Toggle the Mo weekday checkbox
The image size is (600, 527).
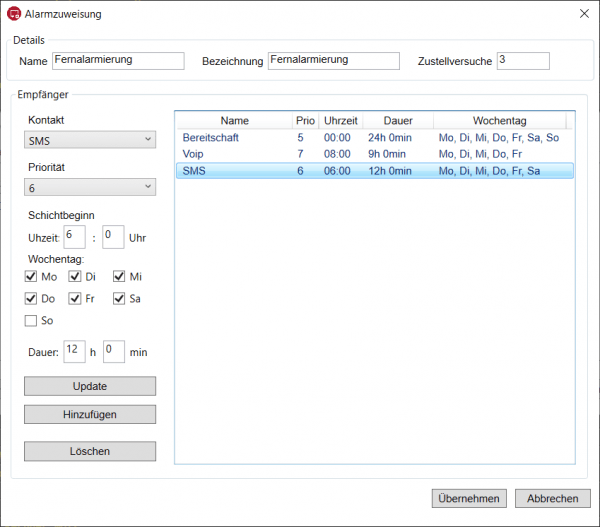tap(31, 277)
